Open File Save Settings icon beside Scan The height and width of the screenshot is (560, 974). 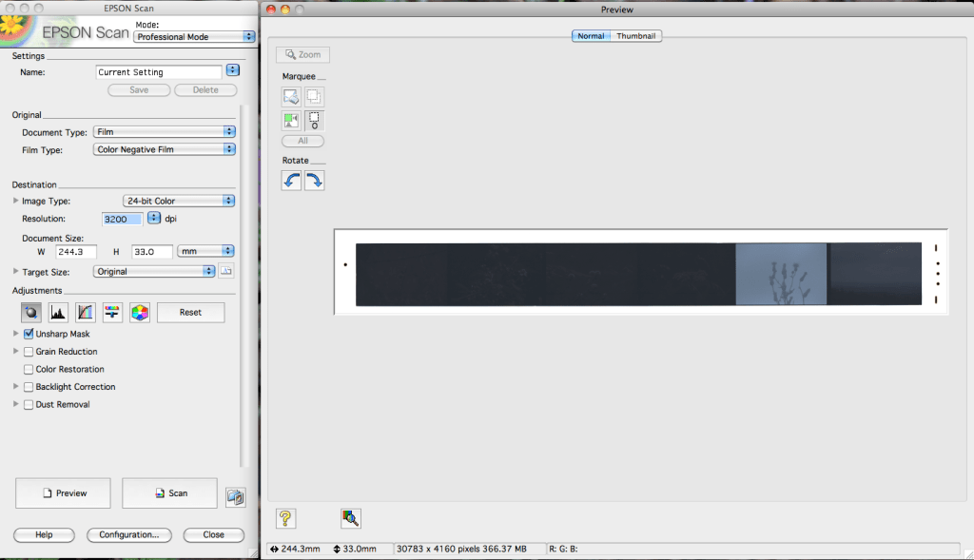click(235, 496)
